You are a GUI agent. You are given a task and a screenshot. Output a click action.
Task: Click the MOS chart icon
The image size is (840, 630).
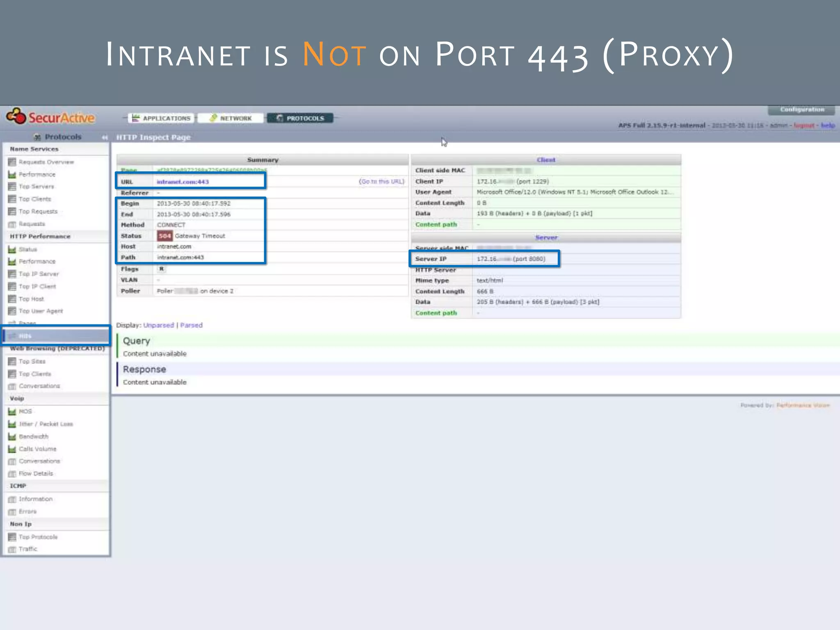click(12, 411)
